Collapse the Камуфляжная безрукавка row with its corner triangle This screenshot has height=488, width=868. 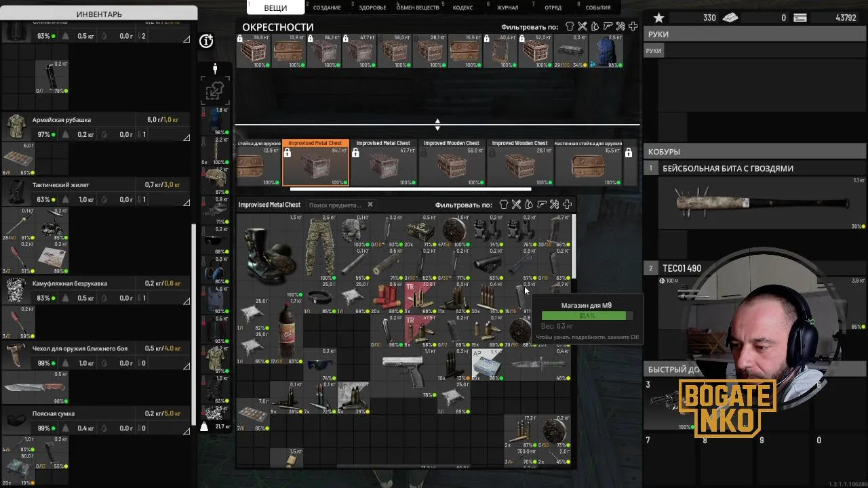click(x=186, y=300)
